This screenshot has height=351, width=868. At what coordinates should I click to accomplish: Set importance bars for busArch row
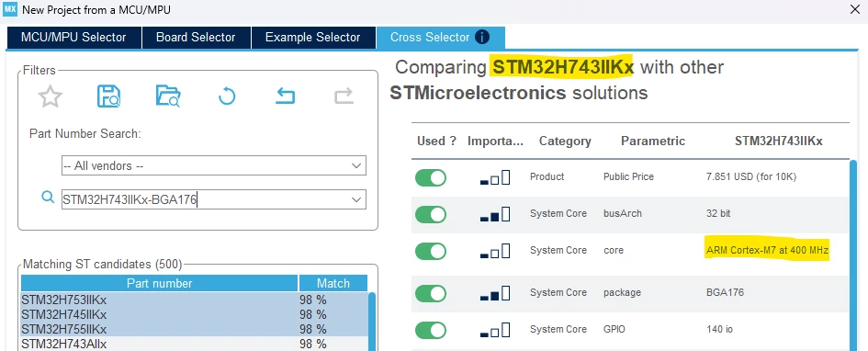pos(495,214)
